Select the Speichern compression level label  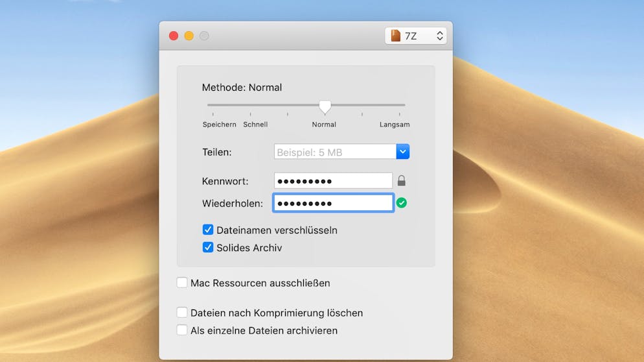220,124
